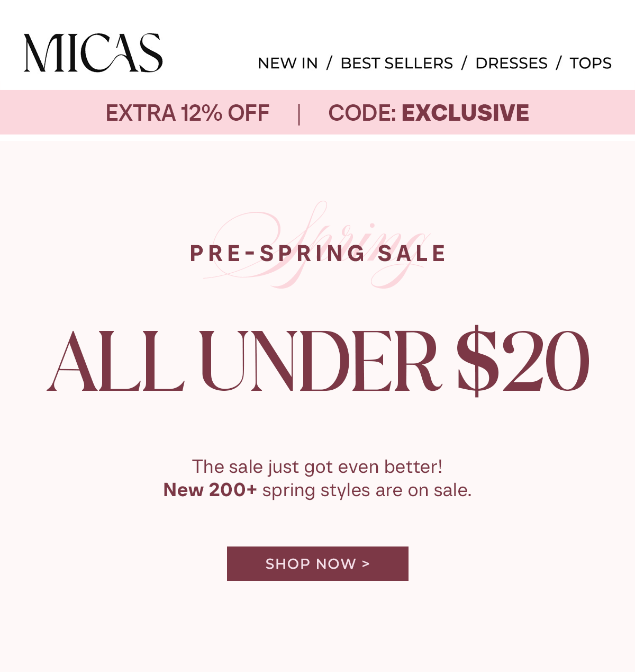Select the TOPS navigation link
The height and width of the screenshot is (672, 635).
point(591,63)
